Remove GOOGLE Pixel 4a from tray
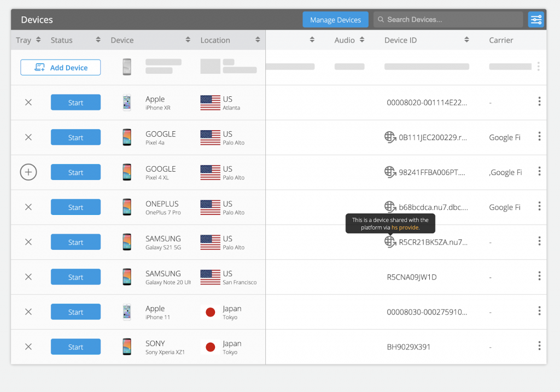 (28, 137)
